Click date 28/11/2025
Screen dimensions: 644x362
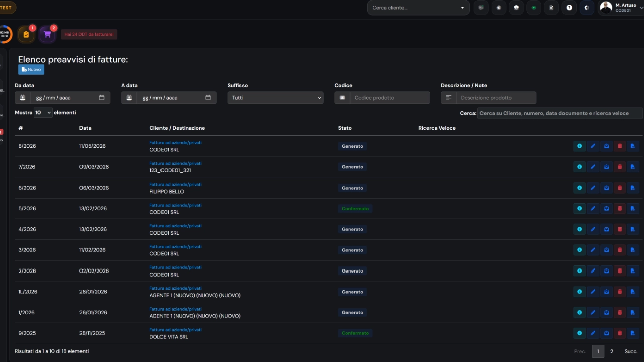coord(92,333)
